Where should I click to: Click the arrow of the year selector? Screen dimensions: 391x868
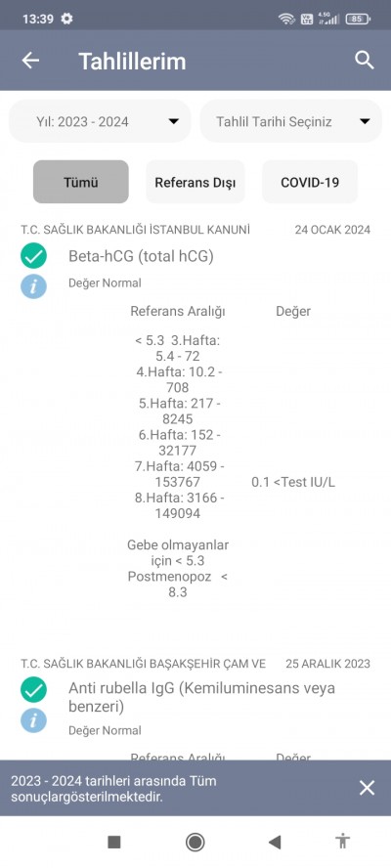pos(174,122)
